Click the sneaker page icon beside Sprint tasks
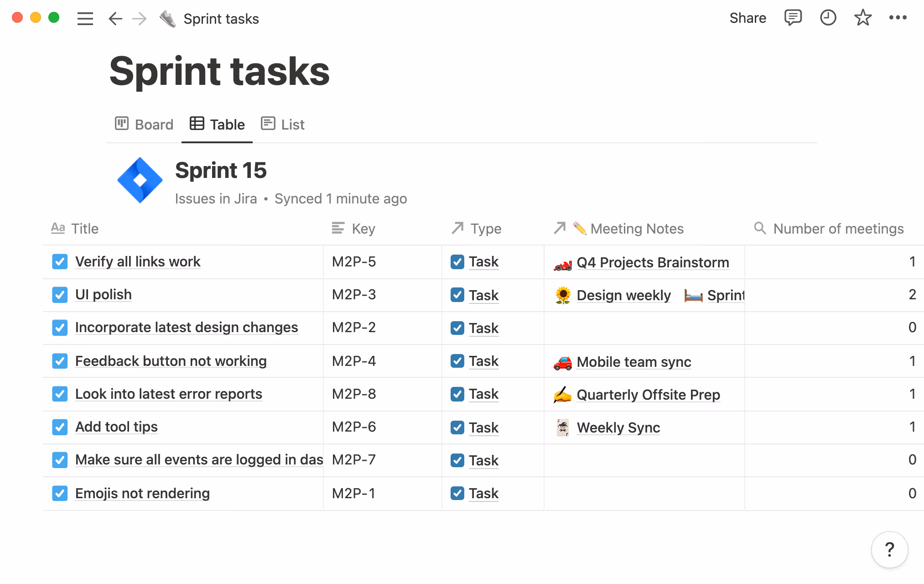924x584 pixels. point(167,18)
